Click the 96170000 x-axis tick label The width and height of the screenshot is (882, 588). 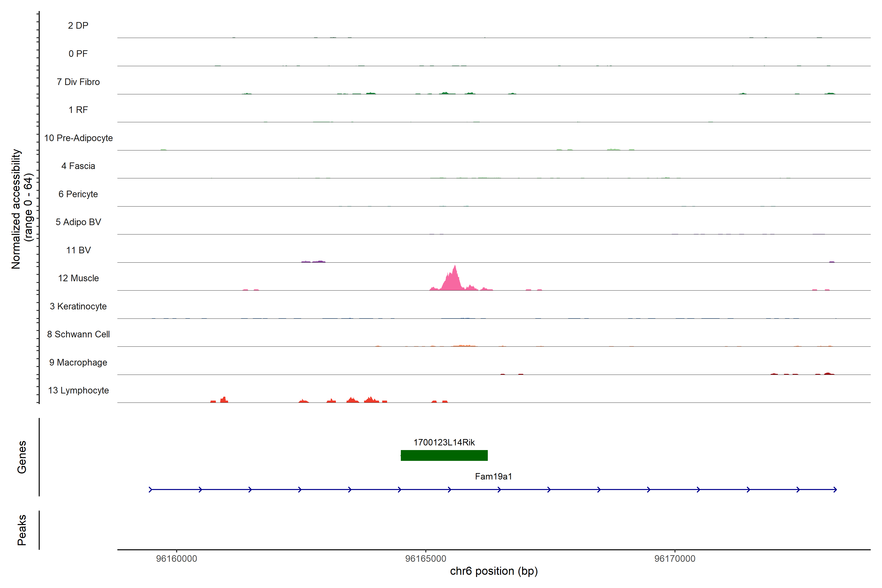[675, 558]
